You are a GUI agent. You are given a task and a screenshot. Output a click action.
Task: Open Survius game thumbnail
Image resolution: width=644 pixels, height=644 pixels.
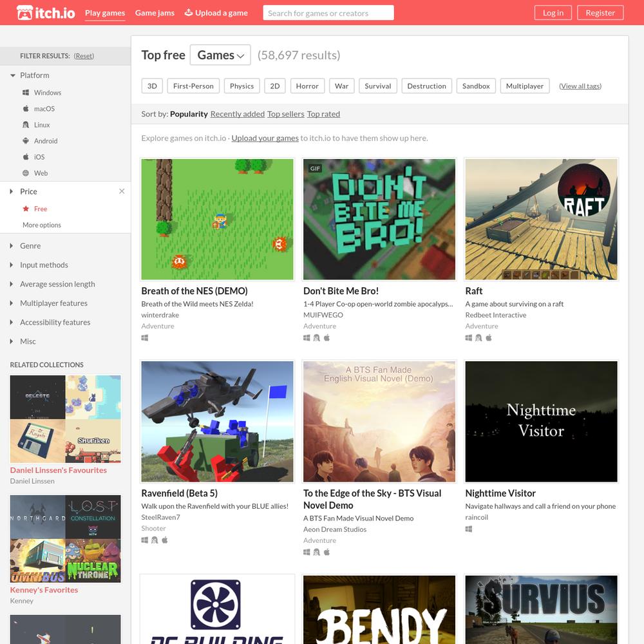[x=541, y=609]
